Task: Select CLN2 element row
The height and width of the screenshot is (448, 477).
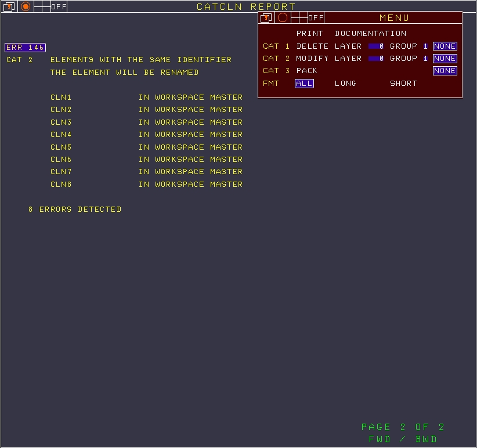Action: click(146, 110)
